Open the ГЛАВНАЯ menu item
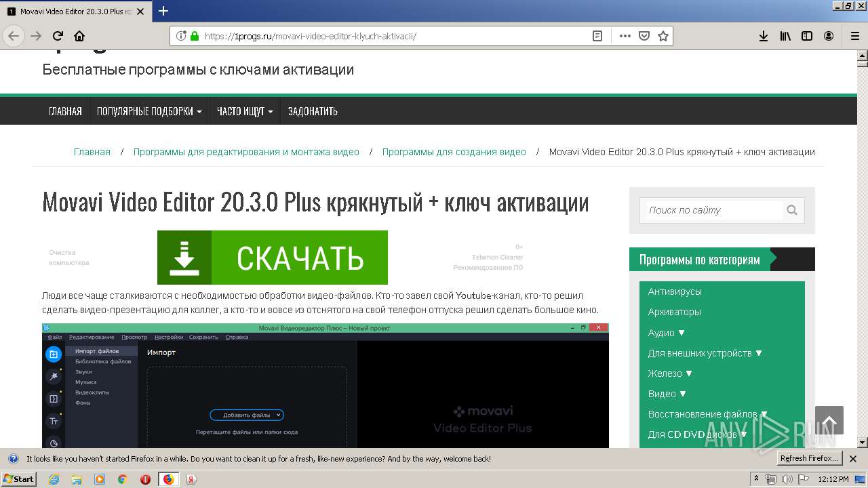Image resolution: width=868 pixels, height=488 pixels. point(65,111)
